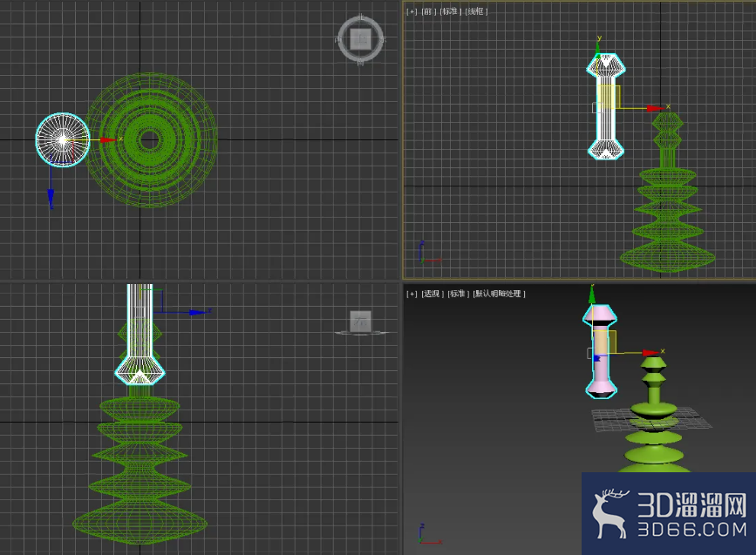Click the world axis tripod in Perspective viewport

(x=429, y=534)
